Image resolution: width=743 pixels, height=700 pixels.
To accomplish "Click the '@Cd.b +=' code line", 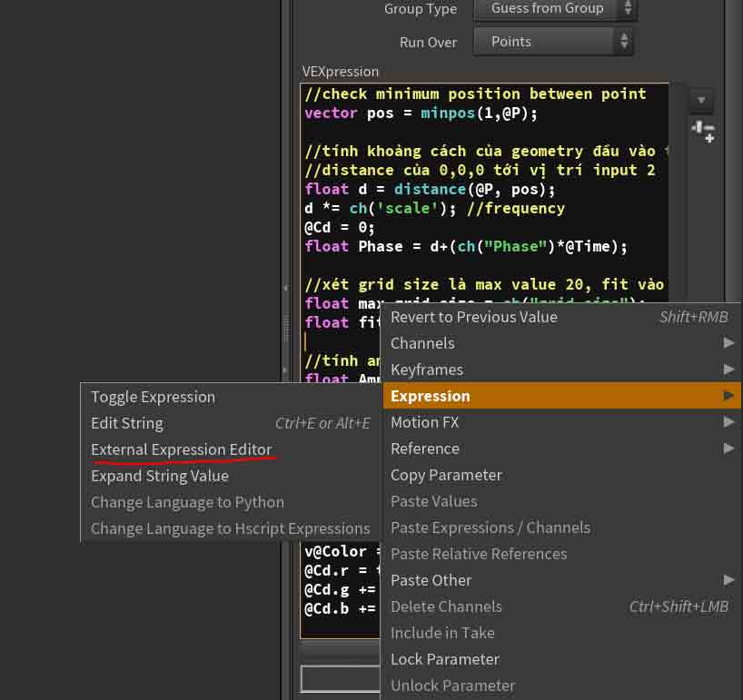I will 340,608.
